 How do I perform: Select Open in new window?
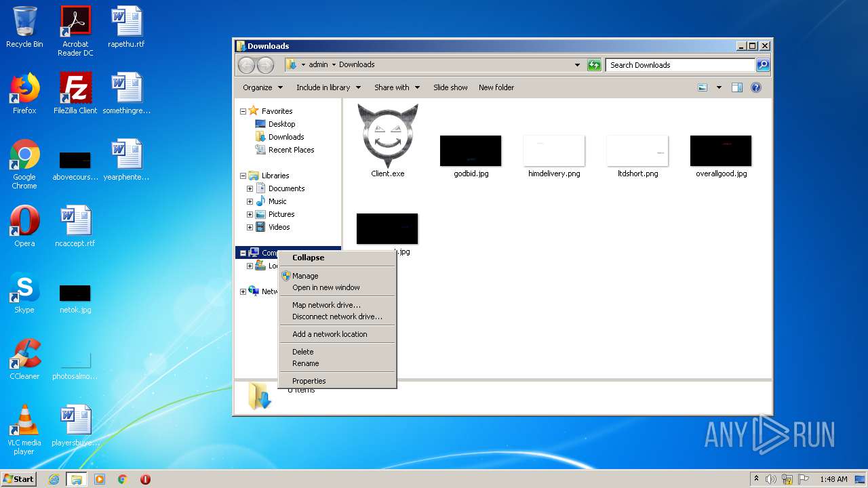(337, 287)
